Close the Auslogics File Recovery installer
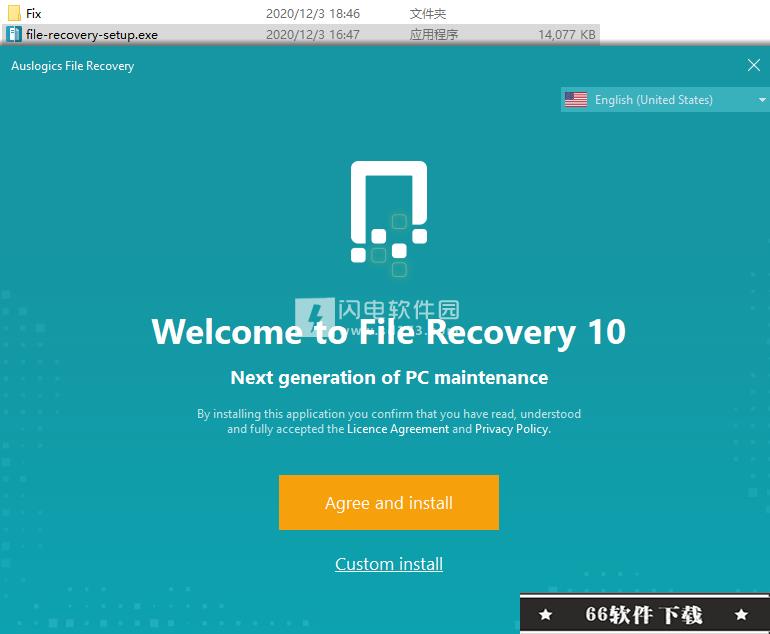The height and width of the screenshot is (634, 770). (x=754, y=65)
